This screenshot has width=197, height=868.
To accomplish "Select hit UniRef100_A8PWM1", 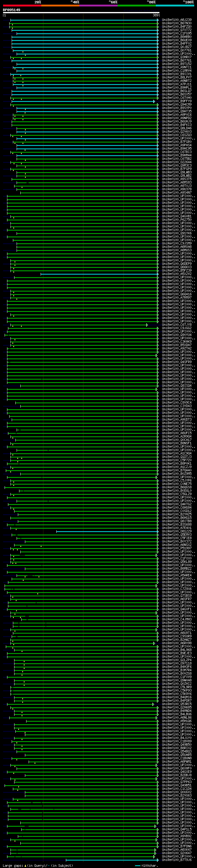I will [x=177, y=761].
